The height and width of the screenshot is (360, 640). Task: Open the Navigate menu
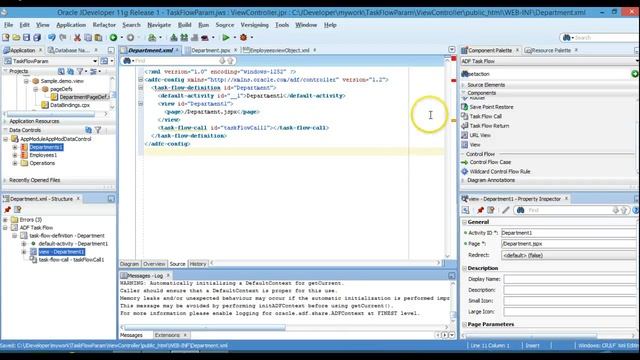(x=159, y=25)
